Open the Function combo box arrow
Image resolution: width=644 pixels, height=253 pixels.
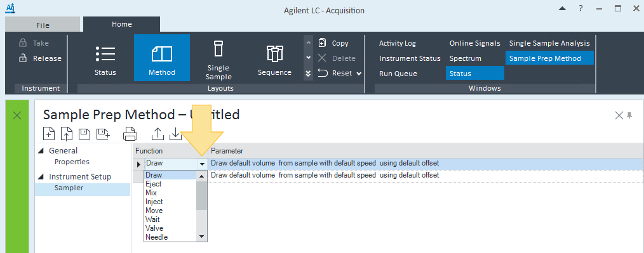pyautogui.click(x=202, y=164)
